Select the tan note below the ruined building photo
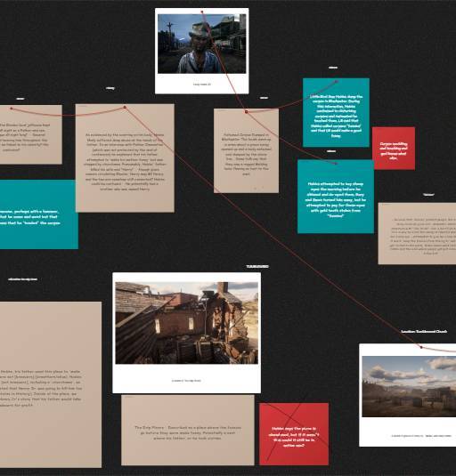This screenshot has height=476, width=456. pos(188,430)
